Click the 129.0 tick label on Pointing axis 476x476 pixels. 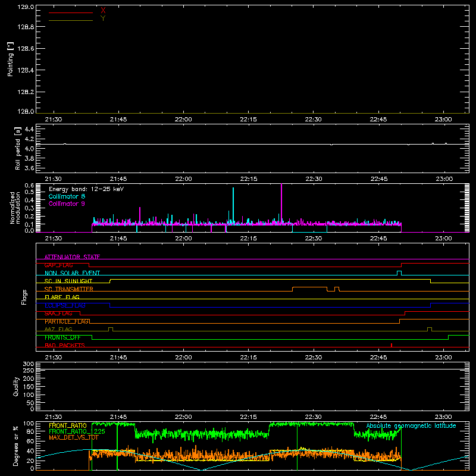coord(26,7)
